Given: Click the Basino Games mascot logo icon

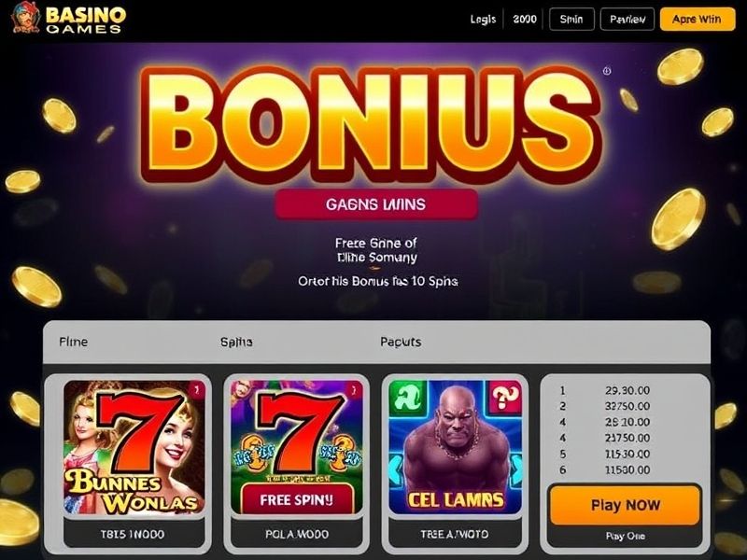Looking at the screenshot, I should pos(26,18).
